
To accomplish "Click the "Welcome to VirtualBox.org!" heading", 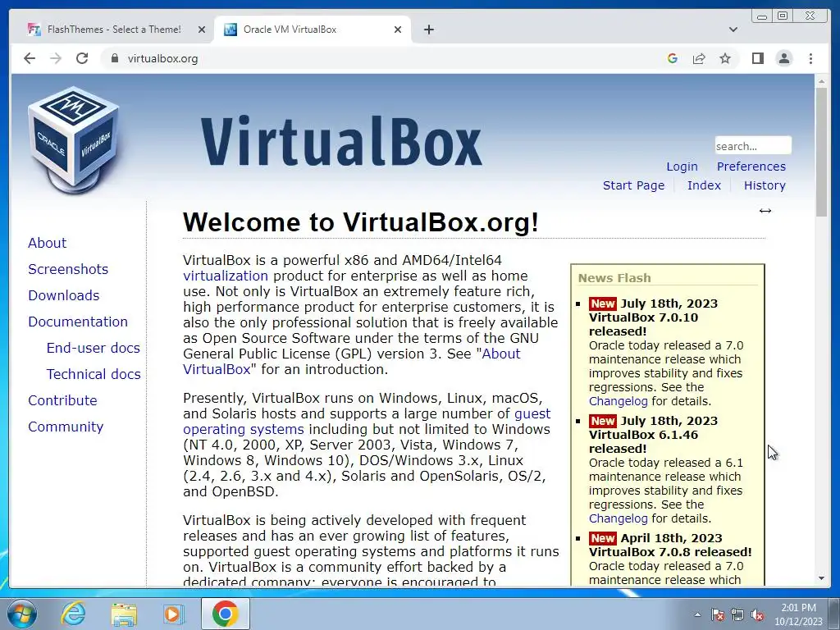I will tap(361, 221).
